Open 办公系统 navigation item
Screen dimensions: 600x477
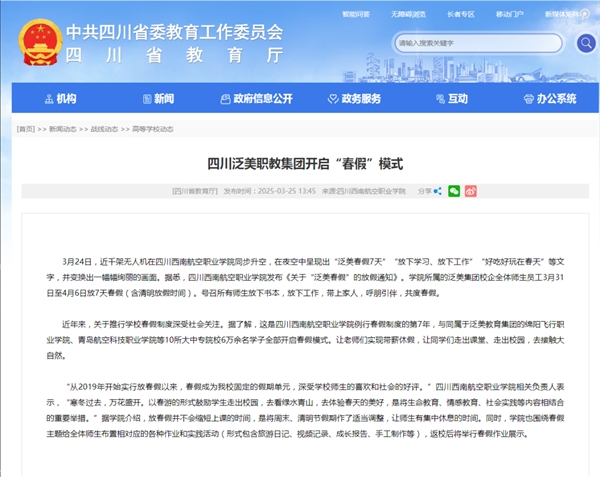pos(548,98)
